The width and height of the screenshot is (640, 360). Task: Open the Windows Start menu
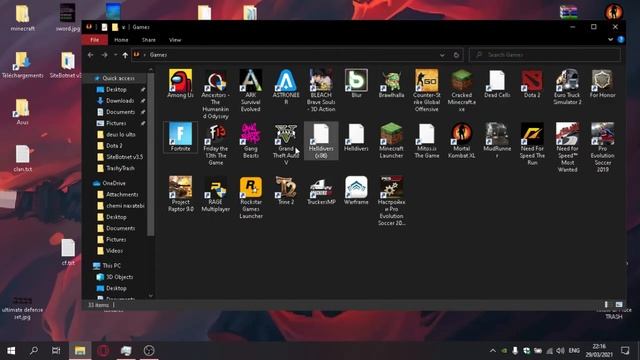coord(11,350)
